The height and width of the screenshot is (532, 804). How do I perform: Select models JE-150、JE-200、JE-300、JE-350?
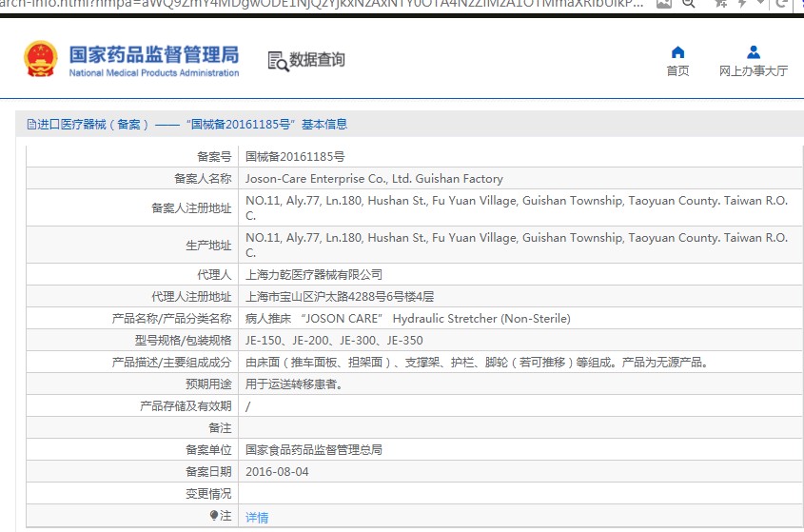click(334, 340)
